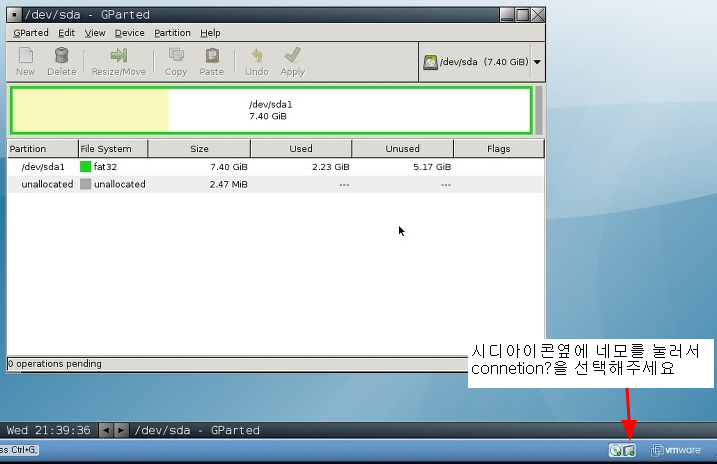Click the Wed 21:39:36 clock

[48, 430]
